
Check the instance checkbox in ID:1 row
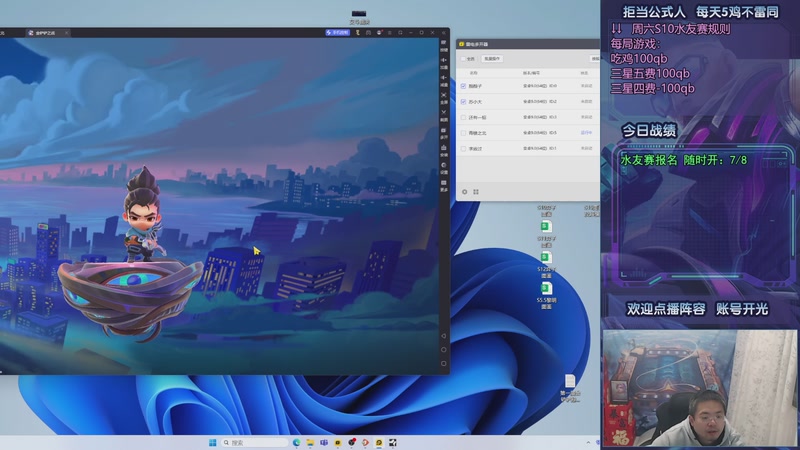click(x=463, y=148)
